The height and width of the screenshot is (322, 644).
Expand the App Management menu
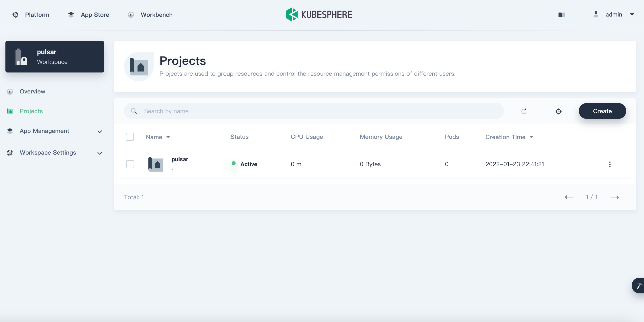(100, 132)
